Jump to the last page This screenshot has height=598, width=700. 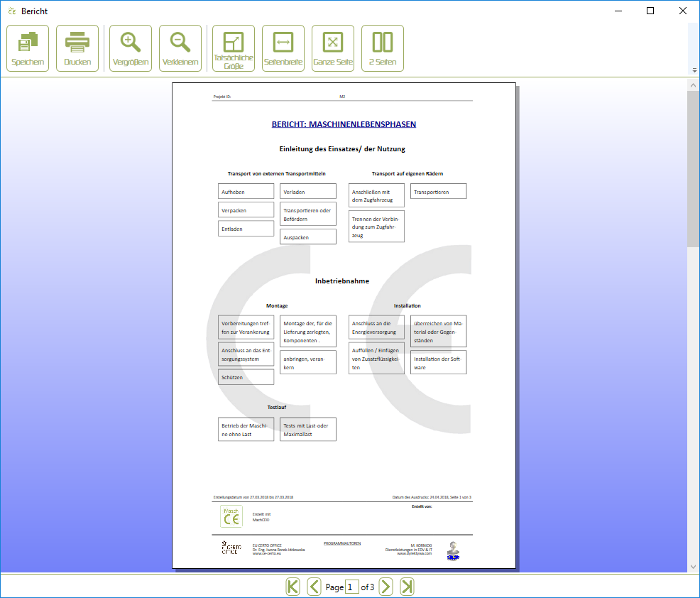tap(407, 587)
